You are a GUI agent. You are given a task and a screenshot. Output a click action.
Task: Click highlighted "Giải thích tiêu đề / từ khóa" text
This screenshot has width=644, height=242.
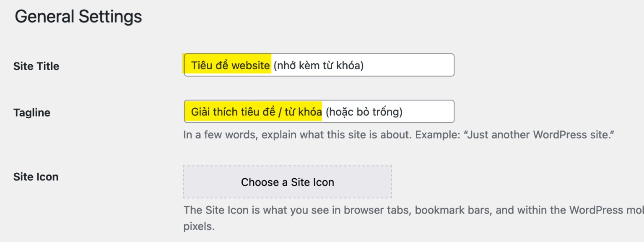click(x=256, y=112)
